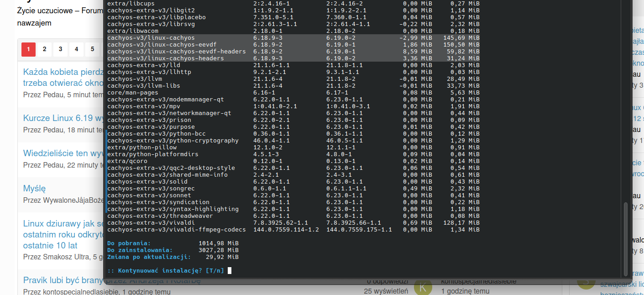644x295 pixels.
Task: Click the 'cachyos-v3/linux-cachyos' 6.18.9-3 row
Action: (x=293, y=38)
